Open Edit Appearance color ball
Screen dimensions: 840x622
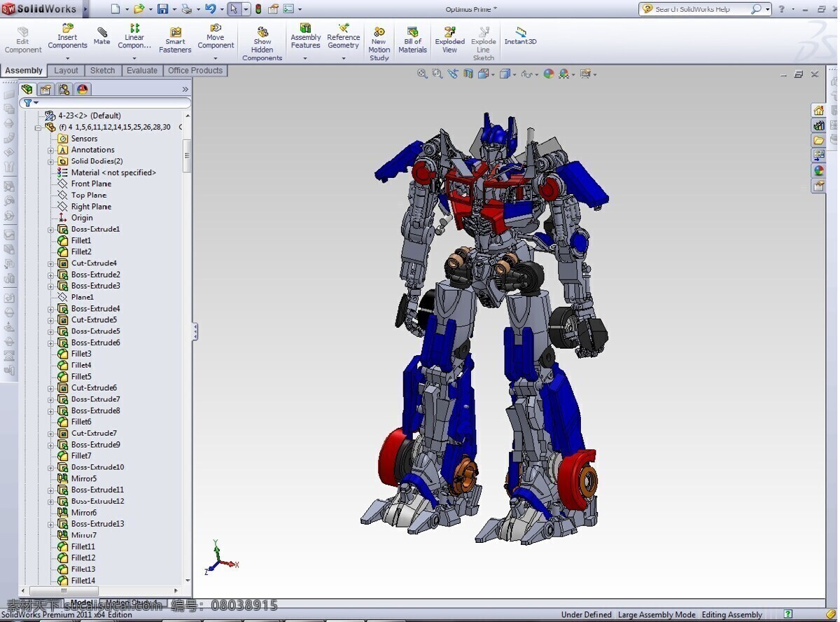pyautogui.click(x=549, y=74)
